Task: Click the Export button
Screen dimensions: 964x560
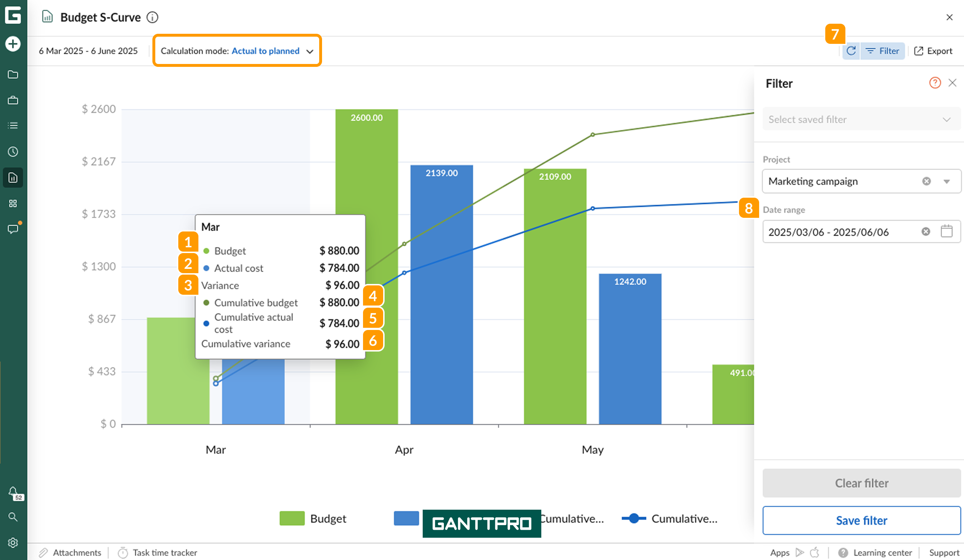Action: (933, 51)
